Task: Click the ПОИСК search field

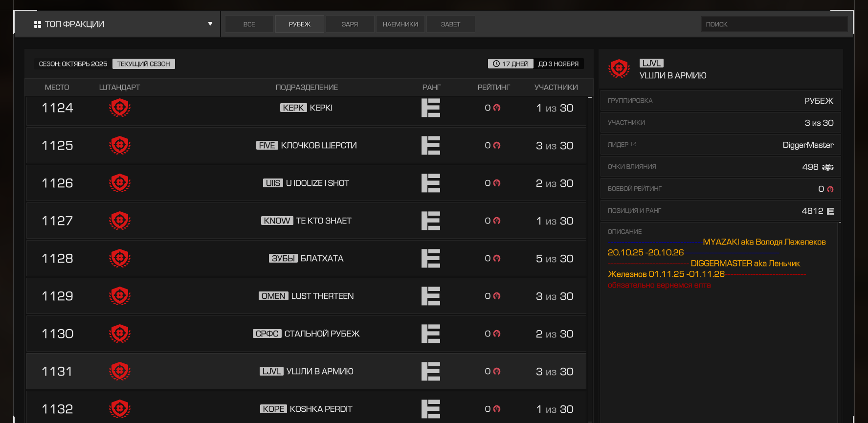Action: [774, 24]
